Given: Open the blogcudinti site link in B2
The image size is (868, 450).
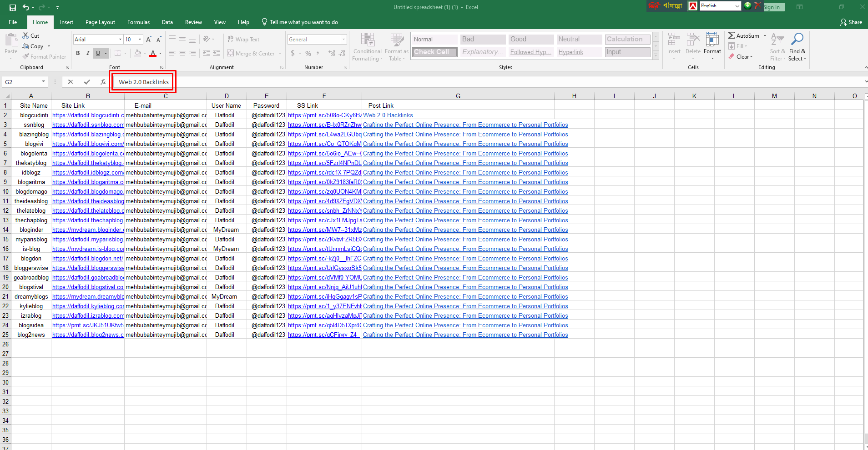Looking at the screenshot, I should (x=88, y=115).
